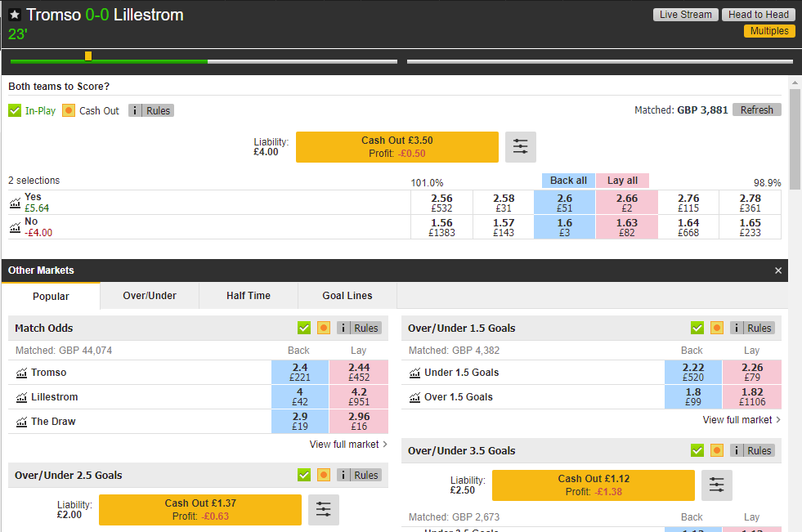This screenshot has width=802, height=532.
Task: Open Rules for Match Odds market
Action: 360,328
